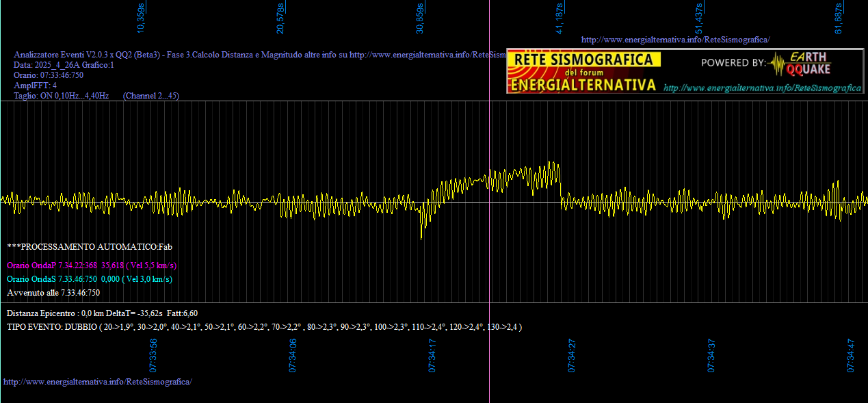Click the 07:34:37 bottom time label
The width and height of the screenshot is (868, 403).
click(711, 355)
